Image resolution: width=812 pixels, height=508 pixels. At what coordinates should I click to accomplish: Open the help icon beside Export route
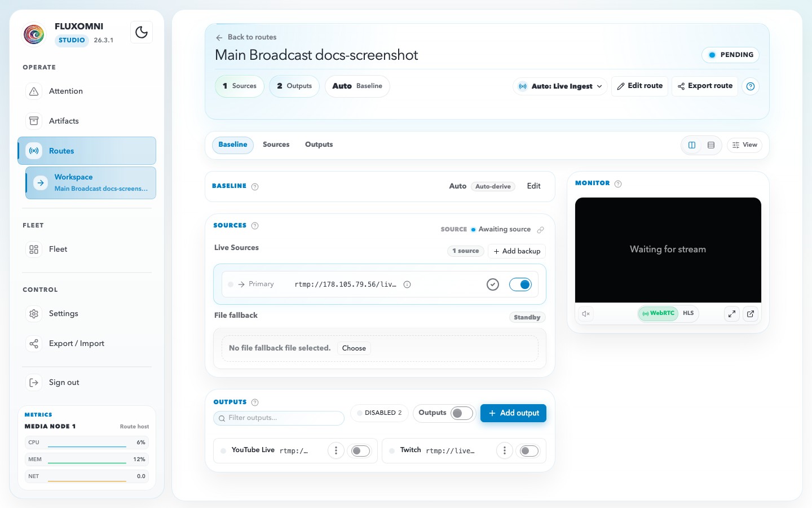pos(751,86)
